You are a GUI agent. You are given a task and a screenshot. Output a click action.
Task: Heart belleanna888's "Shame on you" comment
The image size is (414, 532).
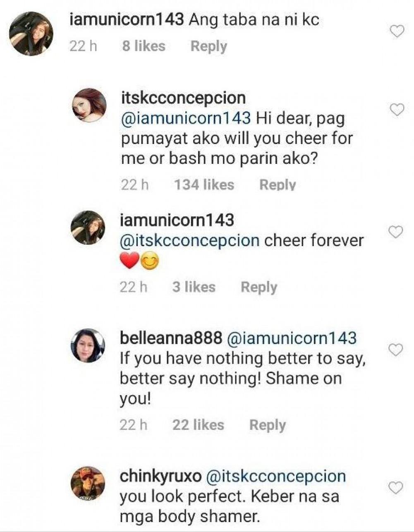pos(396,350)
